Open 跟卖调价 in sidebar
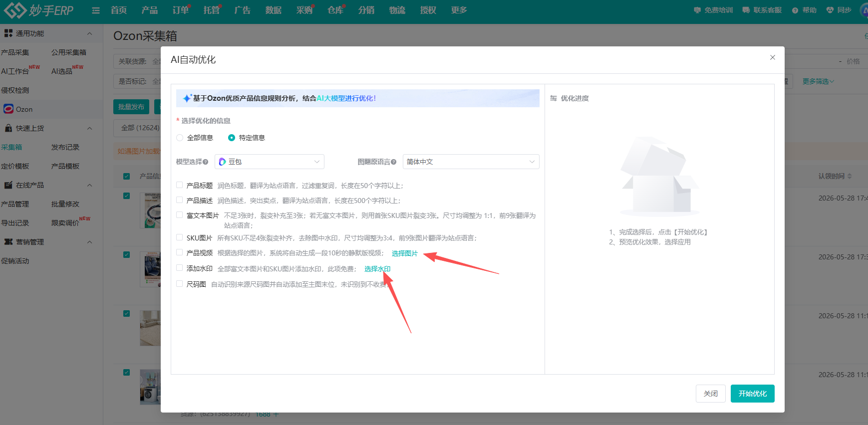This screenshot has height=425, width=868. tap(65, 223)
